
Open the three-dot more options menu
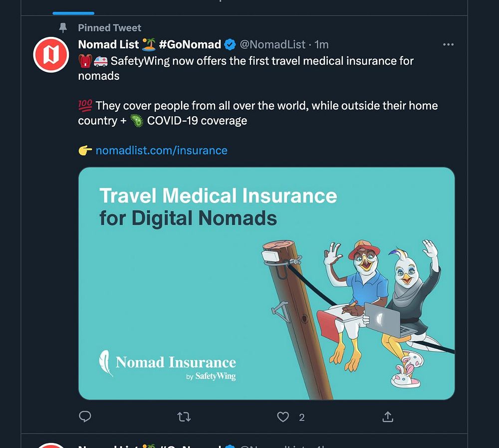[x=448, y=45]
